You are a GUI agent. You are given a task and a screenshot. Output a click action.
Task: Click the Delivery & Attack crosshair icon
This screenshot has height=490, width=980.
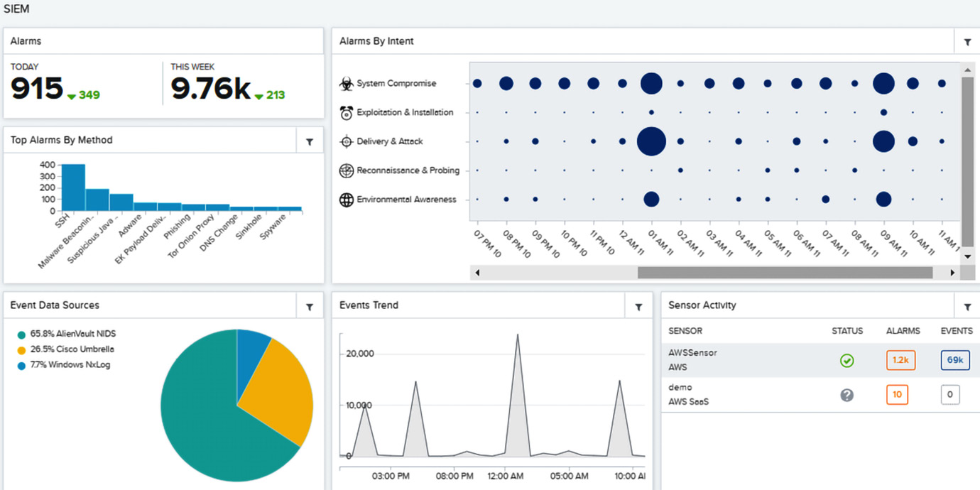coord(346,141)
